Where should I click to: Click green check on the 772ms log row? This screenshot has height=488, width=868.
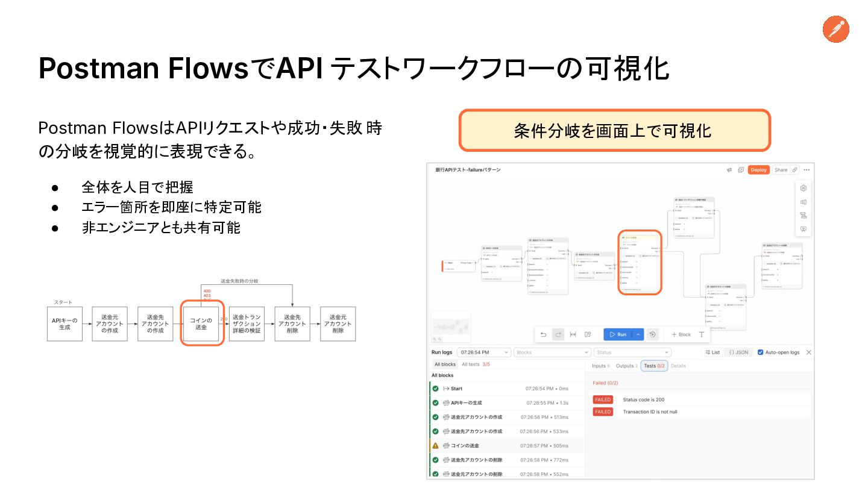(435, 460)
